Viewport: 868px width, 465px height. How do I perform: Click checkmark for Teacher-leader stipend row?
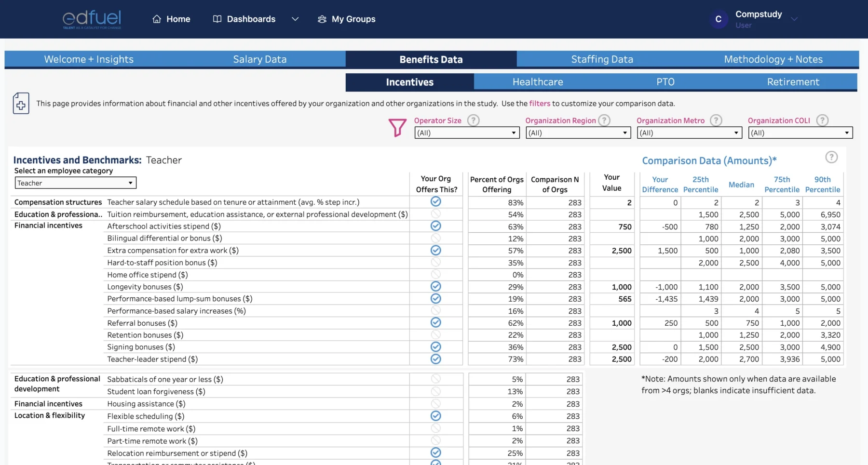pyautogui.click(x=435, y=359)
